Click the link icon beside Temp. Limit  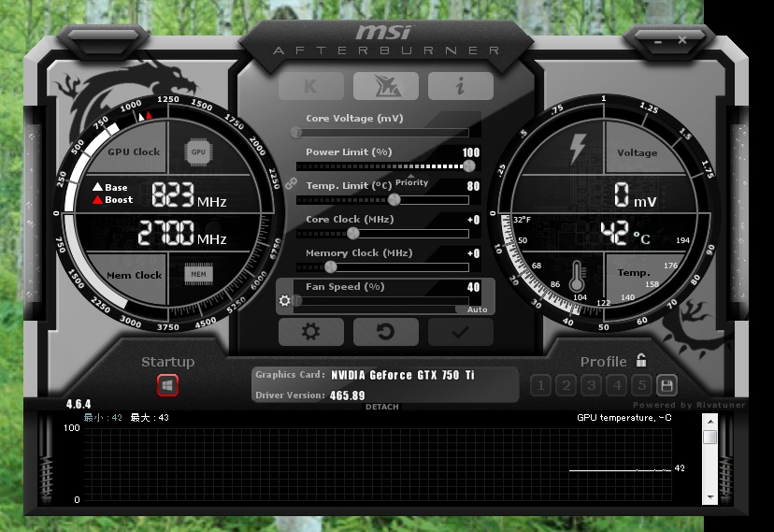click(x=291, y=184)
